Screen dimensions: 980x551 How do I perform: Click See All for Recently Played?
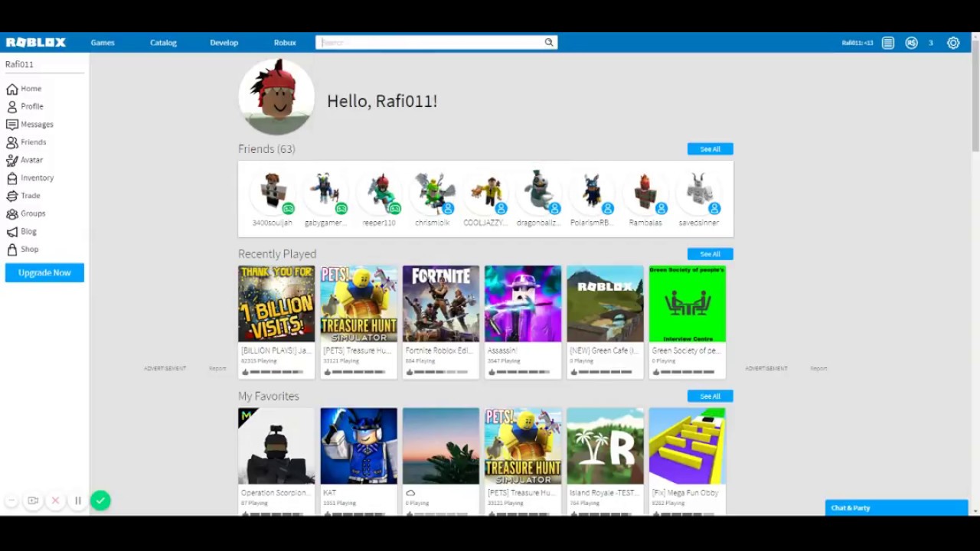coord(710,254)
